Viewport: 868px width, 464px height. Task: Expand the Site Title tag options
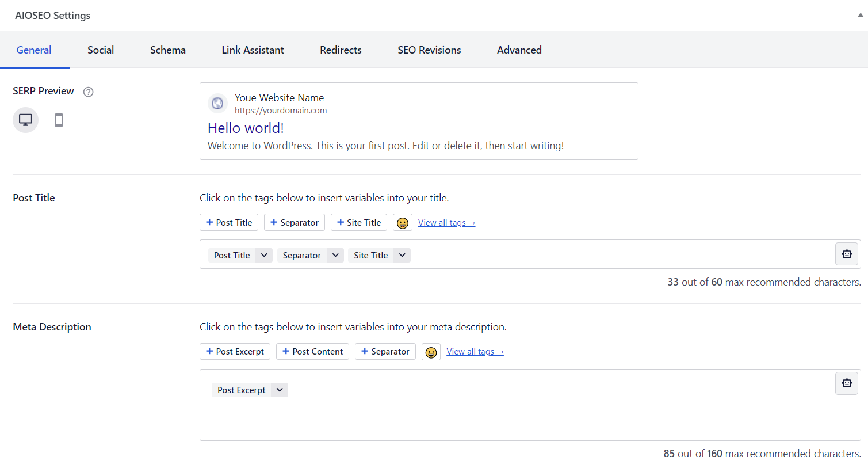click(402, 255)
